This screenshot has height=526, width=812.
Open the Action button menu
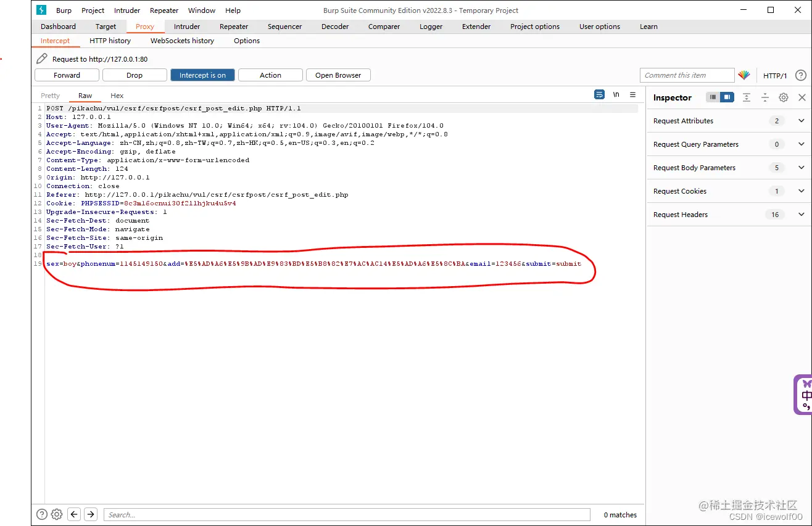270,75
